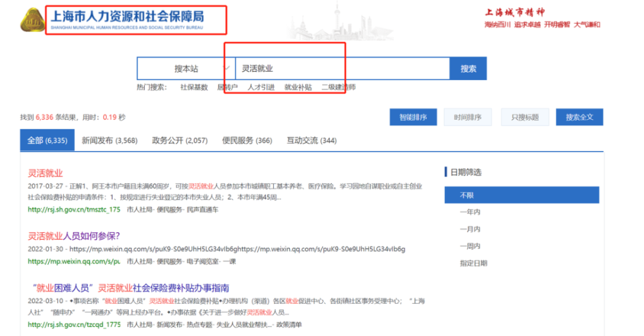Select date filter 不限
The image size is (644, 336).
pyautogui.click(x=522, y=195)
